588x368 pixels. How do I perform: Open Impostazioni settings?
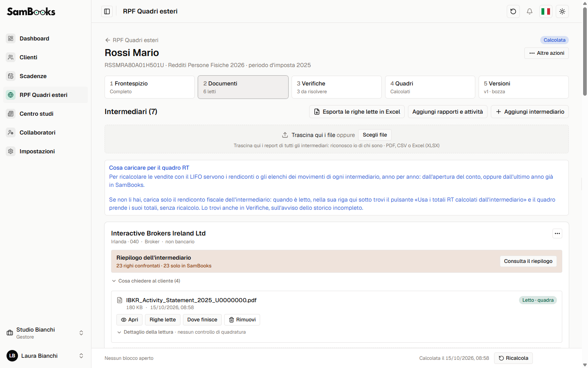click(x=45, y=151)
